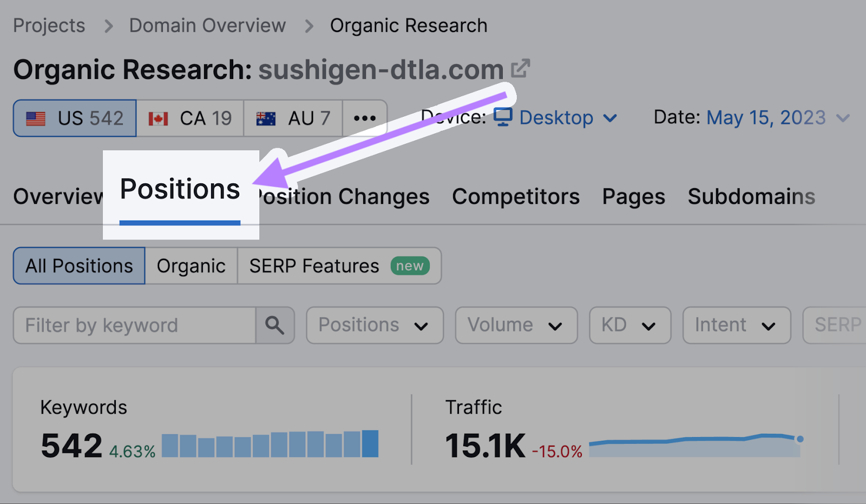Open the Positions filter dropdown
The image size is (866, 504).
tap(375, 325)
